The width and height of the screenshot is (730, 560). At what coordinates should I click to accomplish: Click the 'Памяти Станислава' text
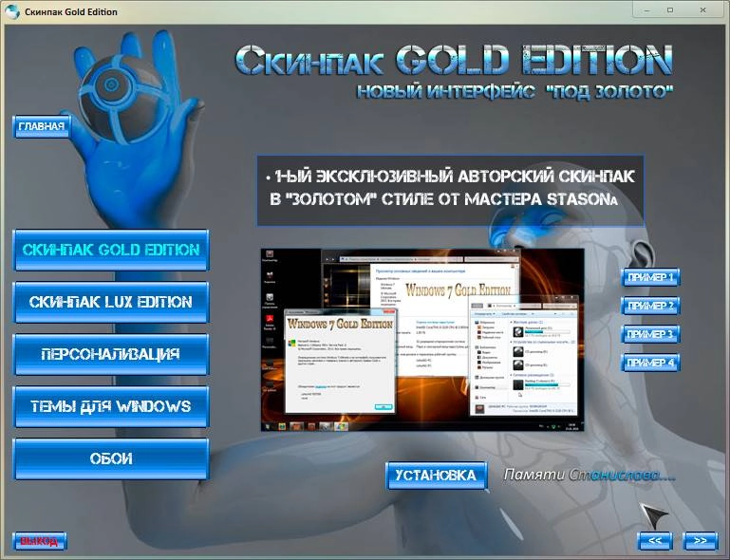tap(589, 475)
